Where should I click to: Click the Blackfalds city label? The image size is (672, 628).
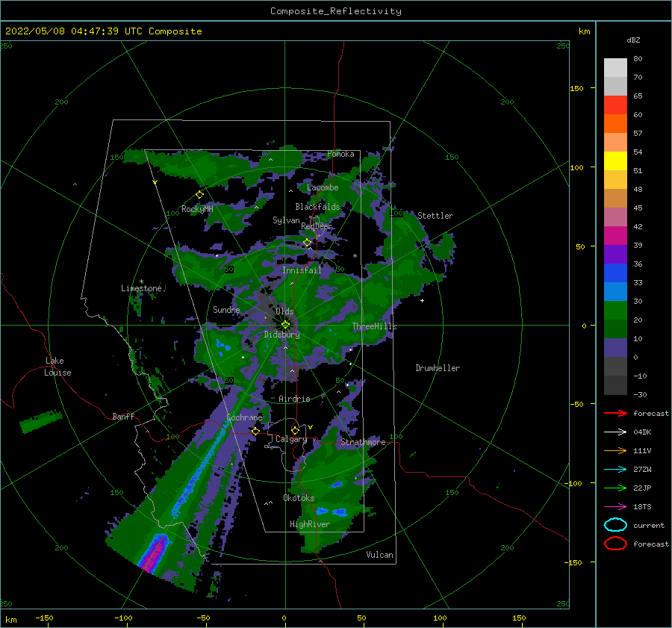click(317, 207)
